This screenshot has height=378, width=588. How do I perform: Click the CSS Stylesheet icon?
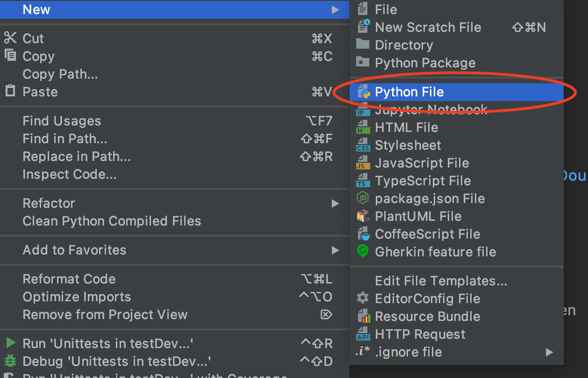tap(363, 145)
